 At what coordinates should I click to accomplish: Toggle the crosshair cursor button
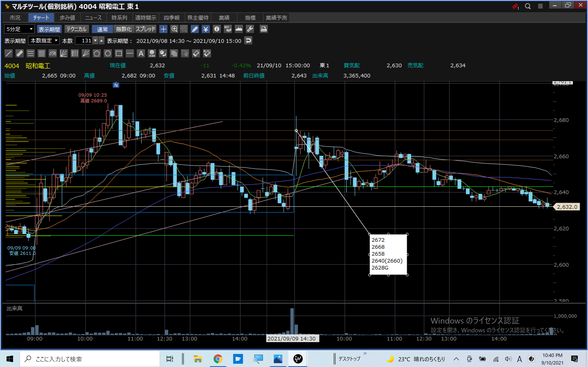pyautogui.click(x=163, y=29)
